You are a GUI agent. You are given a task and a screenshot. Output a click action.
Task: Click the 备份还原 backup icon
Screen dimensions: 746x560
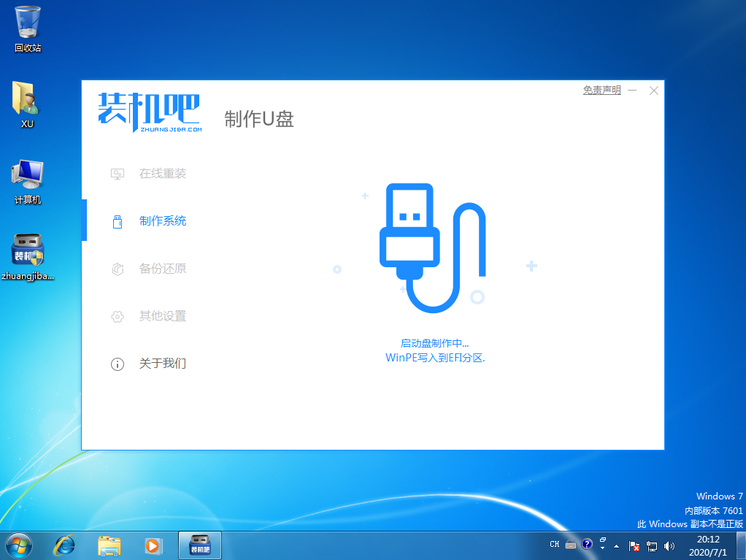117,269
